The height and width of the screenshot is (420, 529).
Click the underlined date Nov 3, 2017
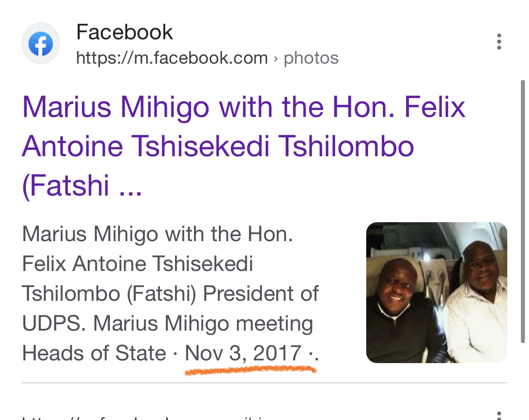tap(243, 353)
